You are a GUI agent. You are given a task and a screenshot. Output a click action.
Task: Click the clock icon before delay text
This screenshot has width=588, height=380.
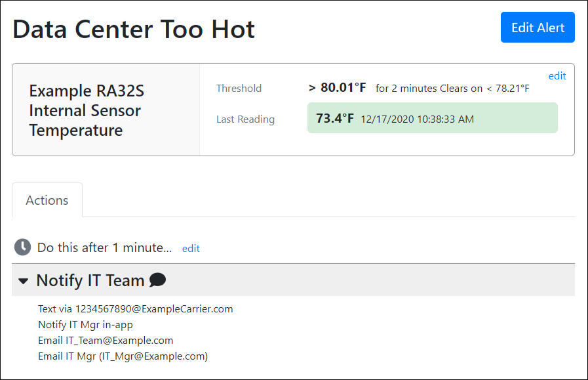coord(23,247)
